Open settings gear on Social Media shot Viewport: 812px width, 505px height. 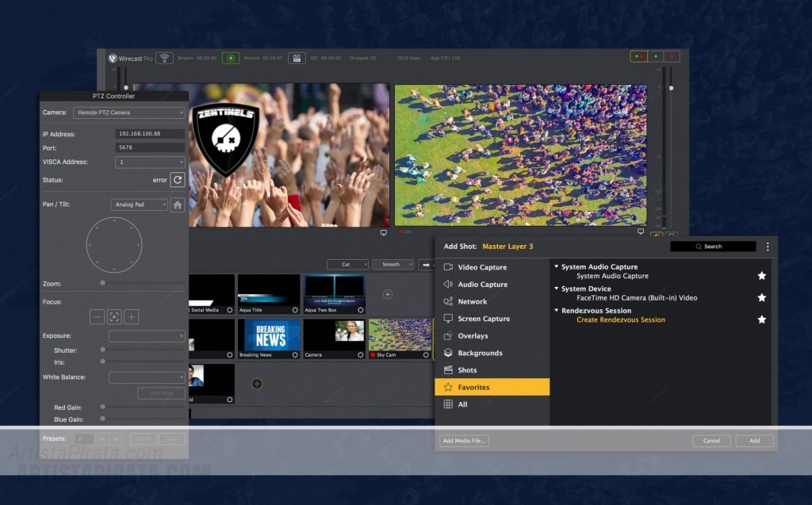tap(229, 310)
